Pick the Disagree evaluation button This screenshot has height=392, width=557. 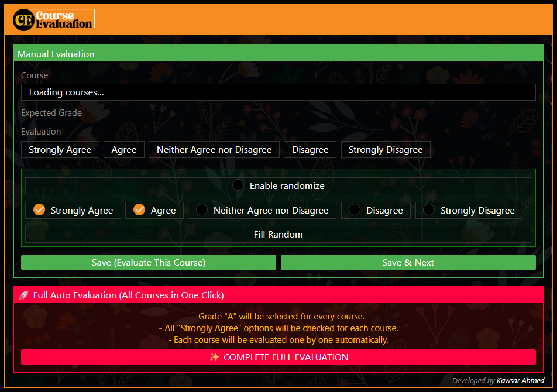[310, 150]
